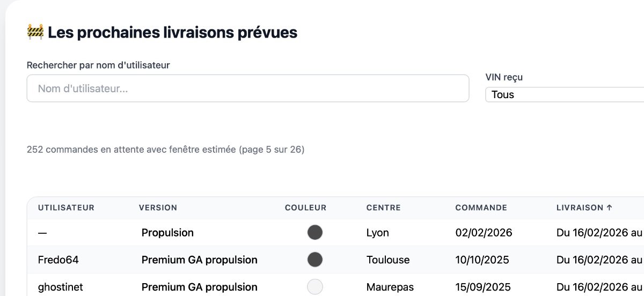
Task: Open the ghostinet user entry
Action: (x=60, y=287)
